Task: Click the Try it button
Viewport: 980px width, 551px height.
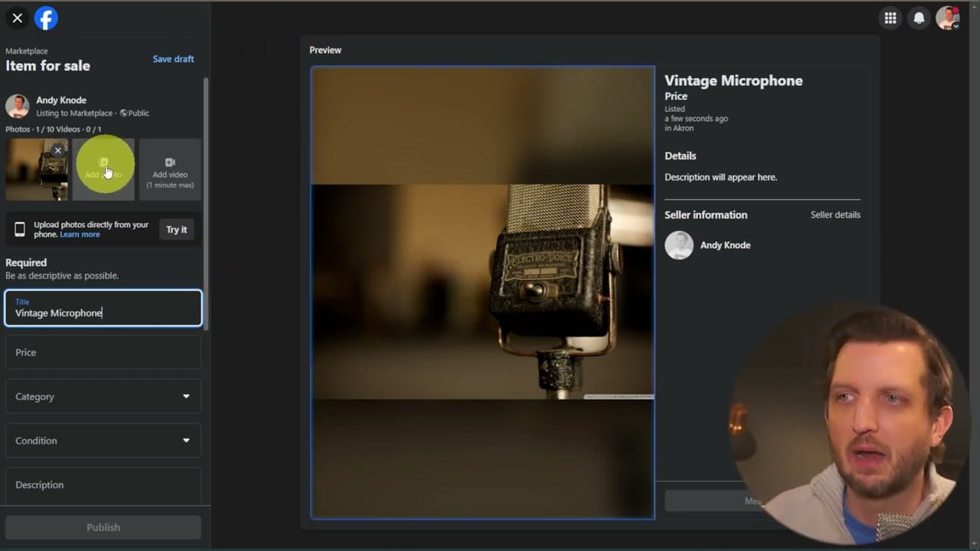Action: [177, 230]
